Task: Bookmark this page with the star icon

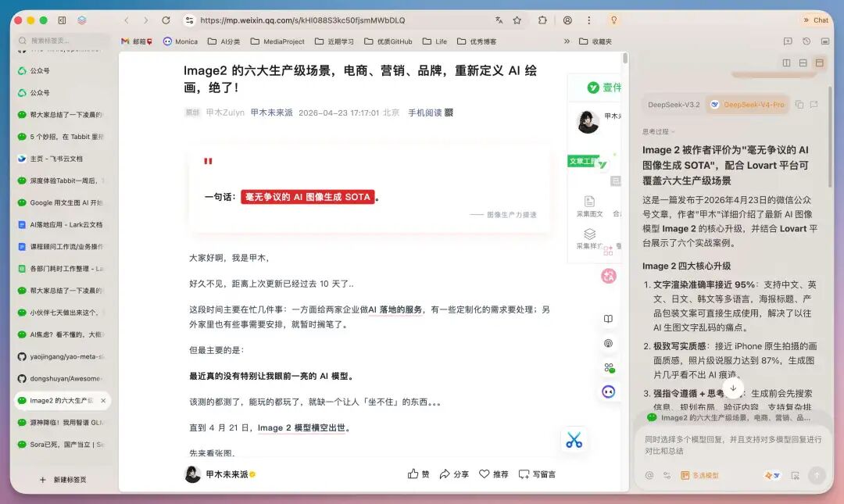Action: click(517, 20)
